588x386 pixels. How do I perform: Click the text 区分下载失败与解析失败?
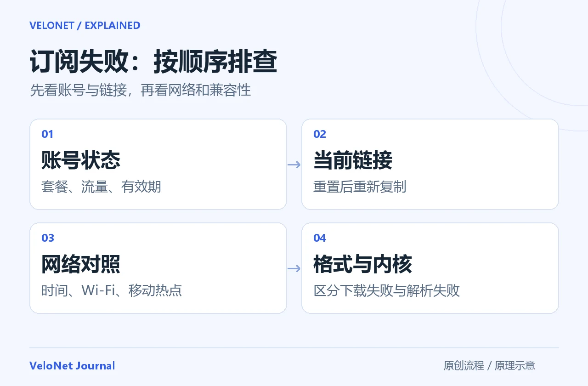pyautogui.click(x=386, y=291)
